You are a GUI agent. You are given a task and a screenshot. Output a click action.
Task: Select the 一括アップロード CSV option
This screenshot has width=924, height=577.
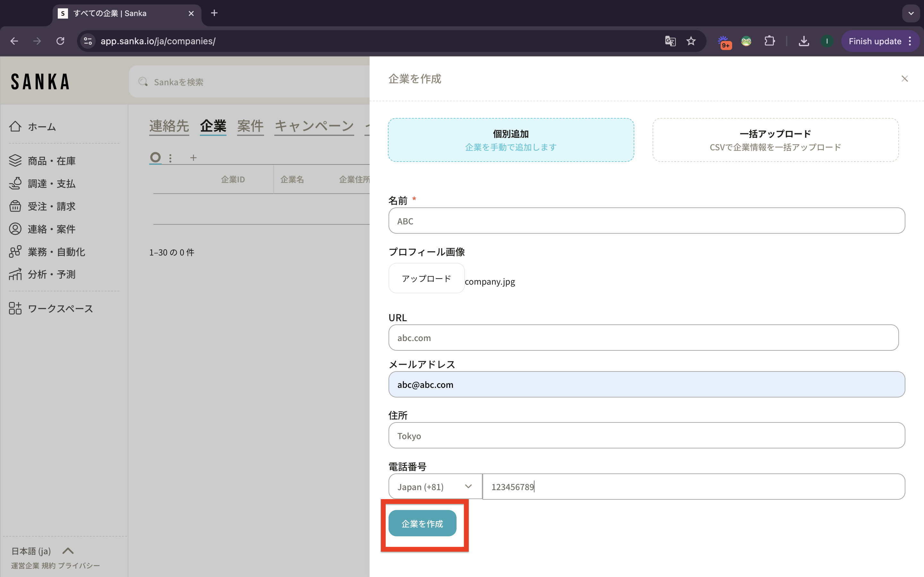[775, 140]
